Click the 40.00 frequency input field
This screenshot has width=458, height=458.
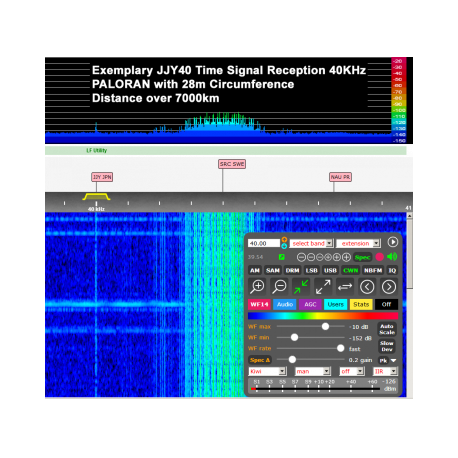tap(264, 243)
